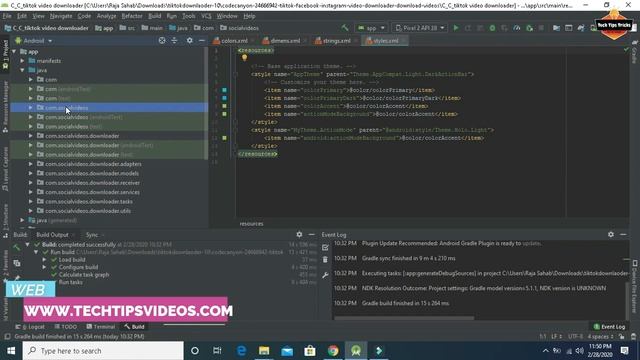Open the Profile app gauge icon

[x=517, y=28]
